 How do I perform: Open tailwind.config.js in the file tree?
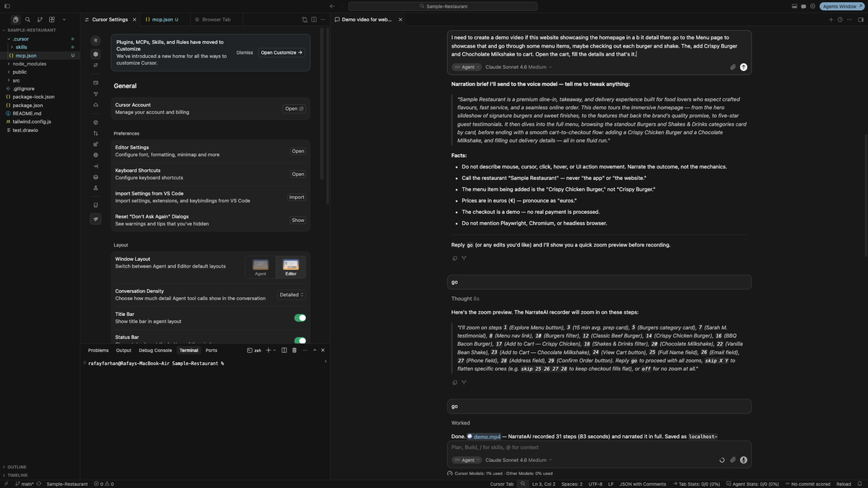point(32,121)
